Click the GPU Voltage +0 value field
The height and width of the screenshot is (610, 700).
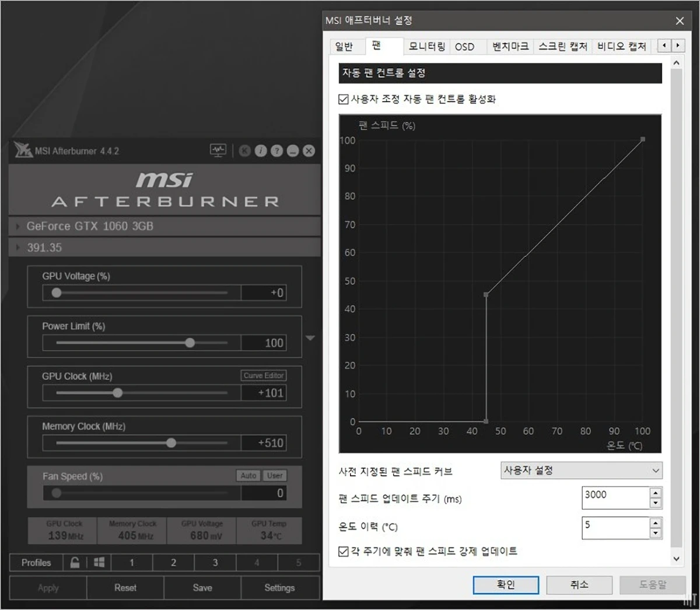(264, 292)
